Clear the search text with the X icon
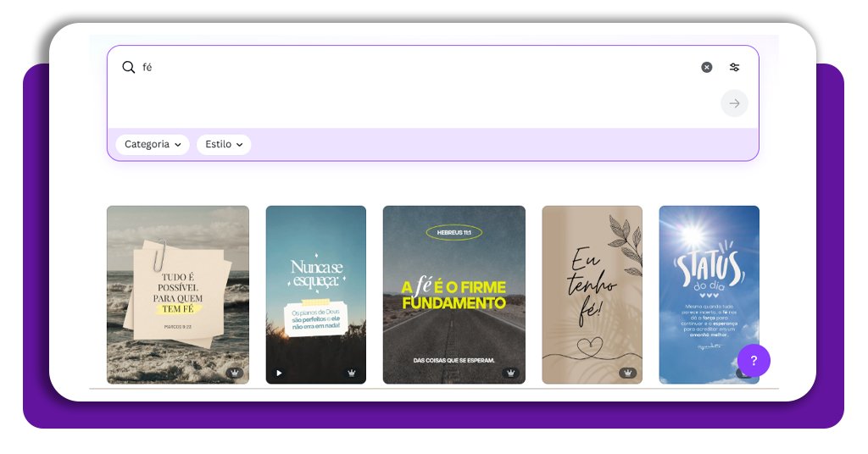This screenshot has height=454, width=868. (x=706, y=67)
